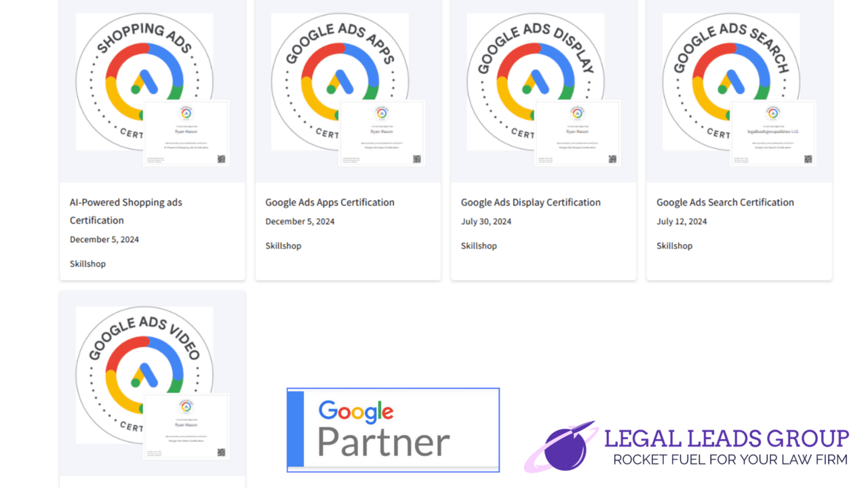This screenshot has height=488, width=868.
Task: Open the Google Ads Apps badge image
Action: click(x=340, y=81)
